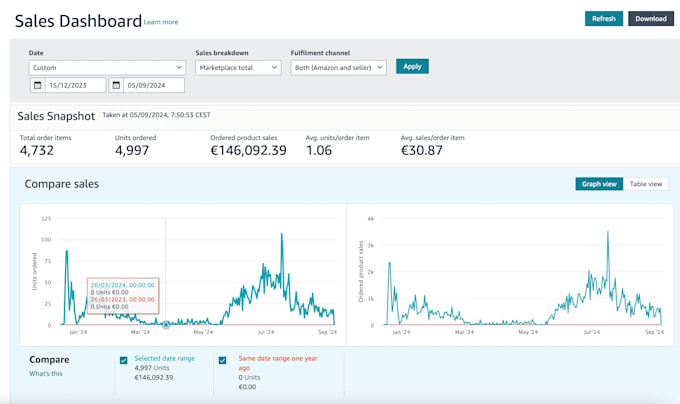Viewport: 680px width, 404px height.
Task: Click the 0 Units label under one year ago
Action: click(x=249, y=377)
